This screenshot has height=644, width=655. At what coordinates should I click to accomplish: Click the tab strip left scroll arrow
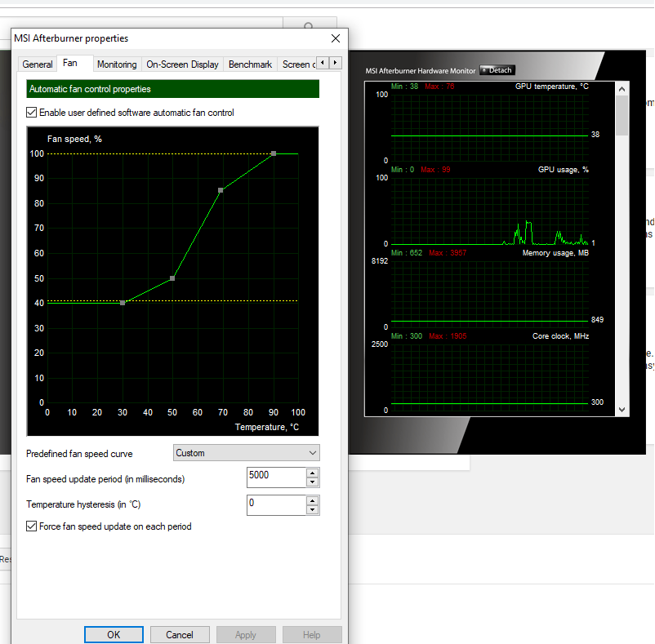[x=323, y=63]
